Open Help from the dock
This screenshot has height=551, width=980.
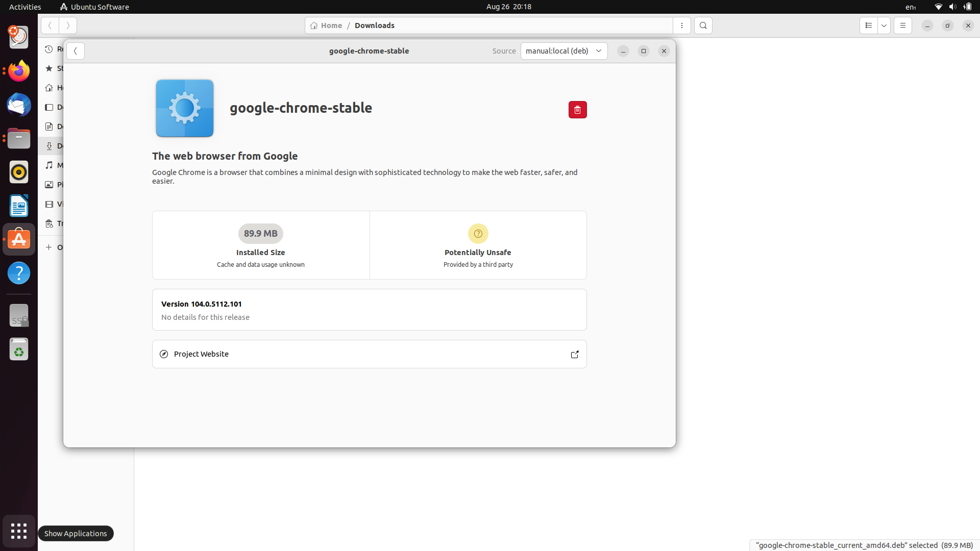pos(19,273)
